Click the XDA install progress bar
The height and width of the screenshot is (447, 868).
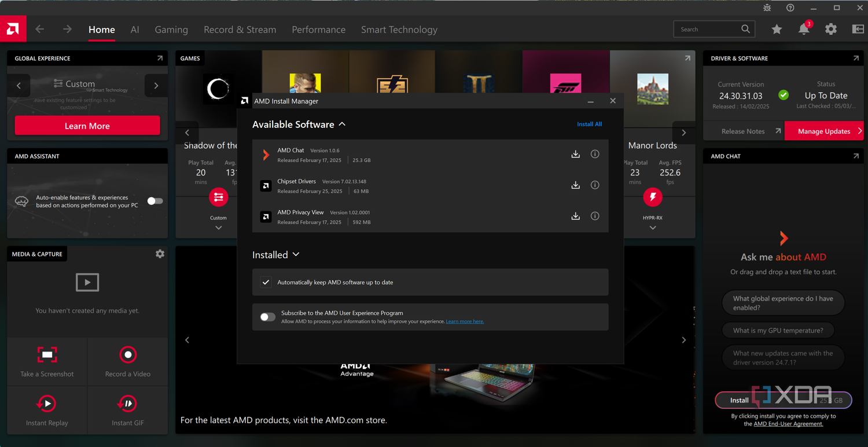(x=783, y=400)
